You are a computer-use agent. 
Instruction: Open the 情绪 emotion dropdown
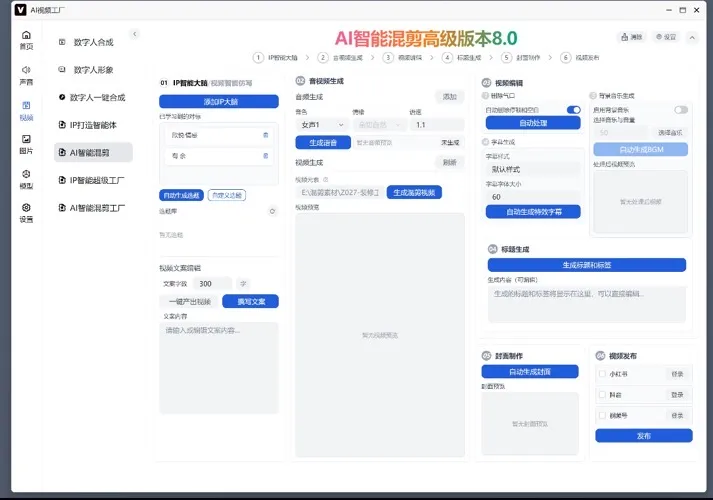point(379,125)
